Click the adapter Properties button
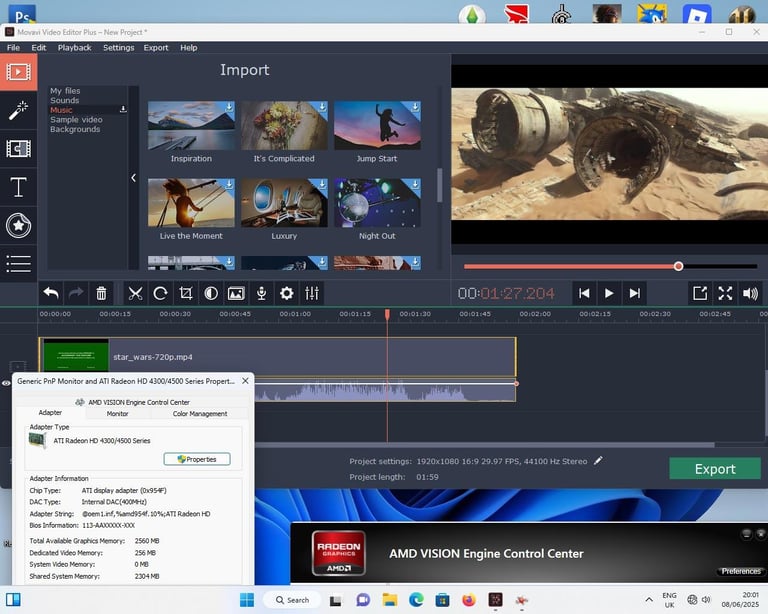 (x=197, y=459)
